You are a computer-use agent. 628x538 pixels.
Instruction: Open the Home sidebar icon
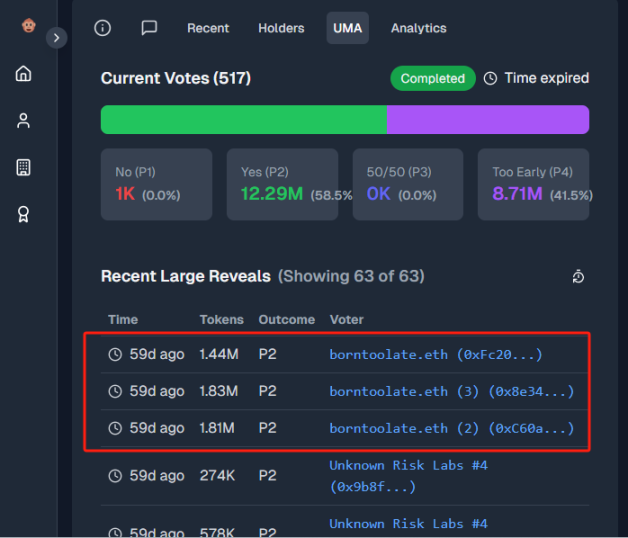24,74
